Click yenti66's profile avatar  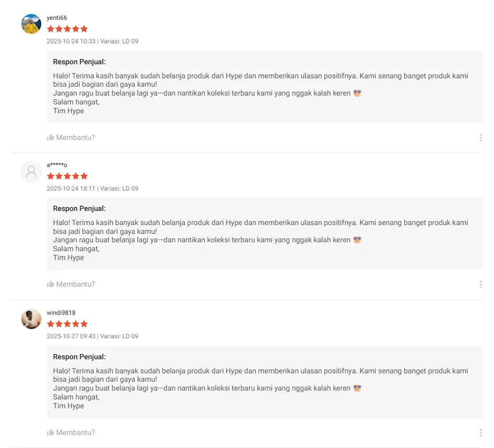pos(31,24)
